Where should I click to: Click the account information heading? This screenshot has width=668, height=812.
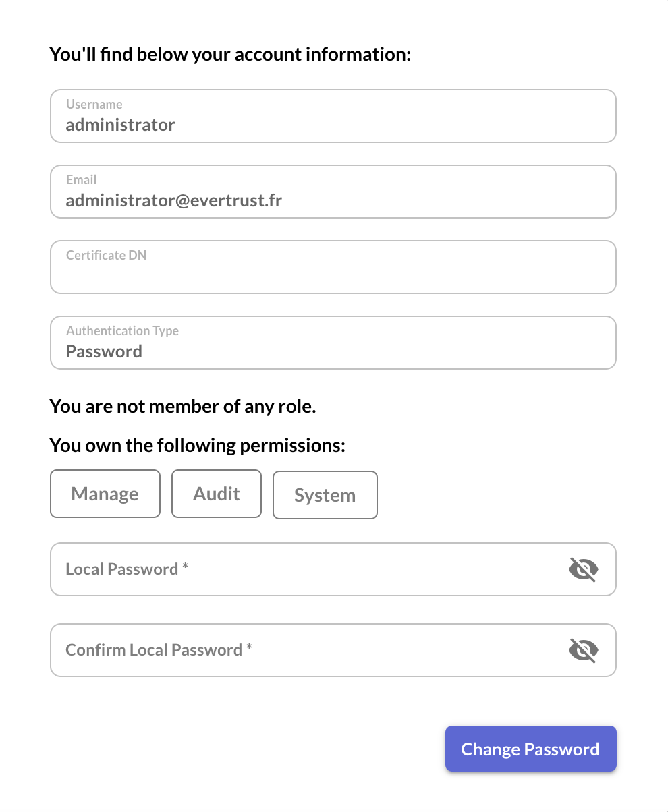click(229, 54)
